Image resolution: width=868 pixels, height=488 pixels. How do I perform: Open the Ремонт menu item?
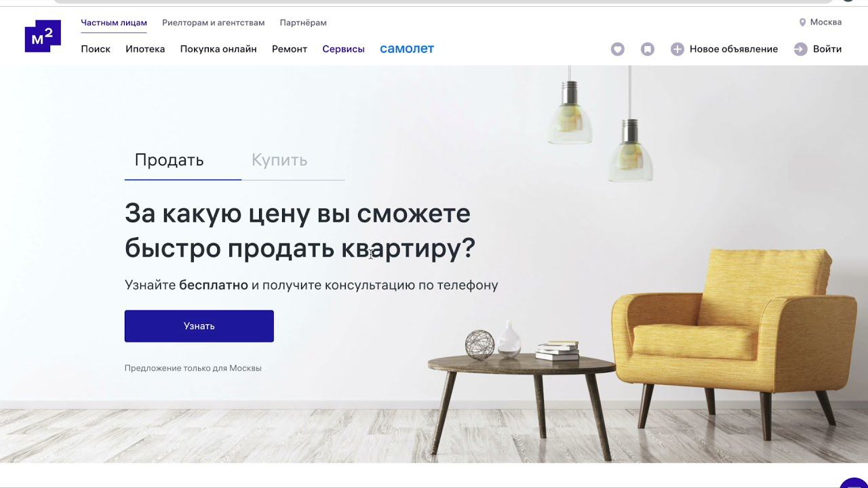pos(290,49)
